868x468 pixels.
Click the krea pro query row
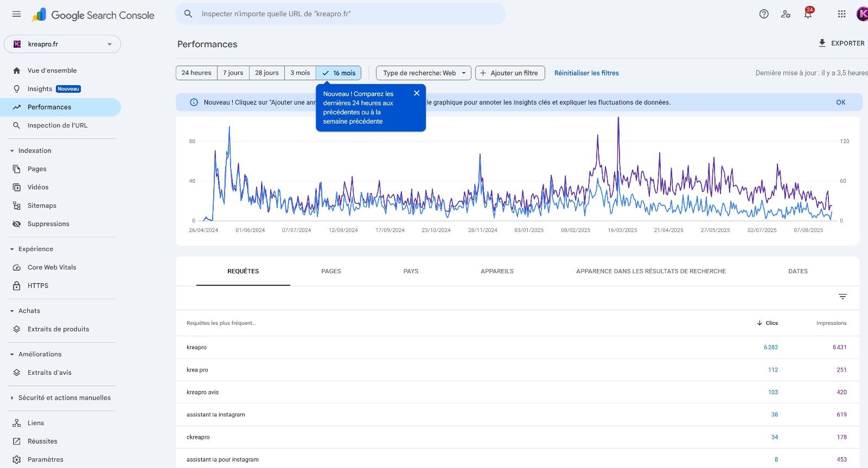pyautogui.click(x=518, y=370)
